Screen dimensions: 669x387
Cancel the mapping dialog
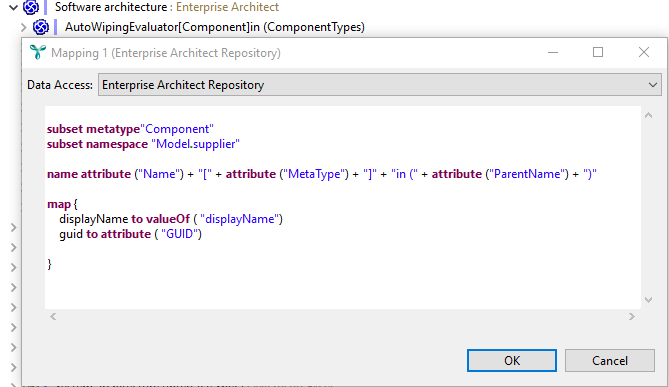610,361
